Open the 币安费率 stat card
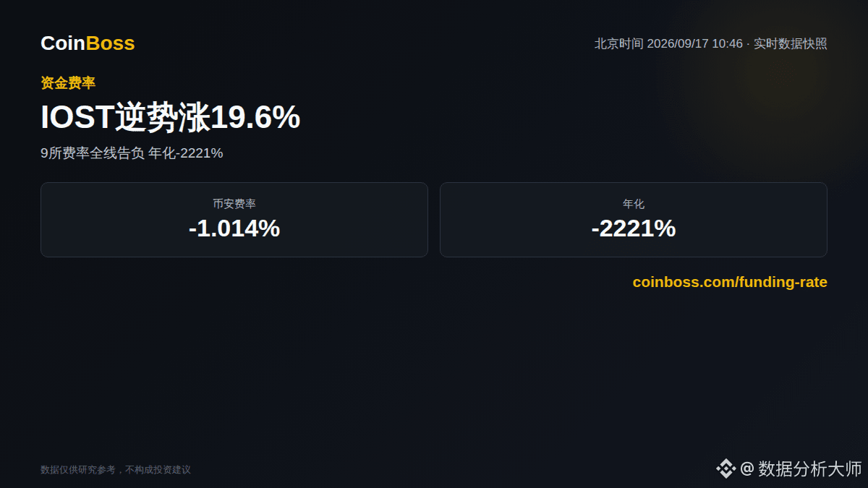 tap(234, 220)
